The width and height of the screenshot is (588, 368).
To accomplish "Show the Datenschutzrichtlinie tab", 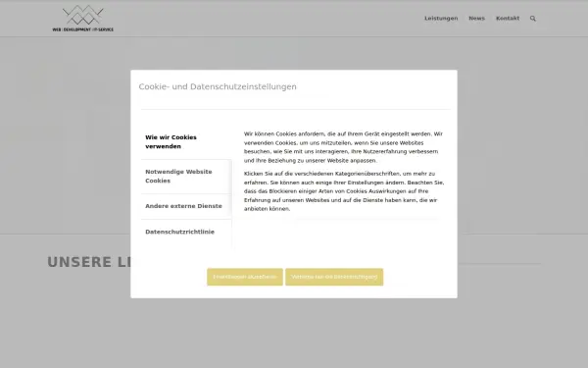I will pyautogui.click(x=186, y=232).
